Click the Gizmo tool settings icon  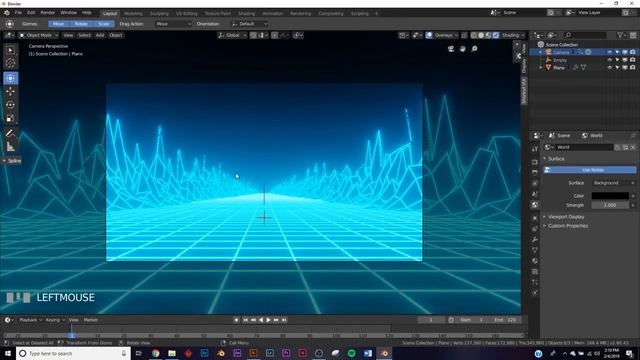(9, 24)
